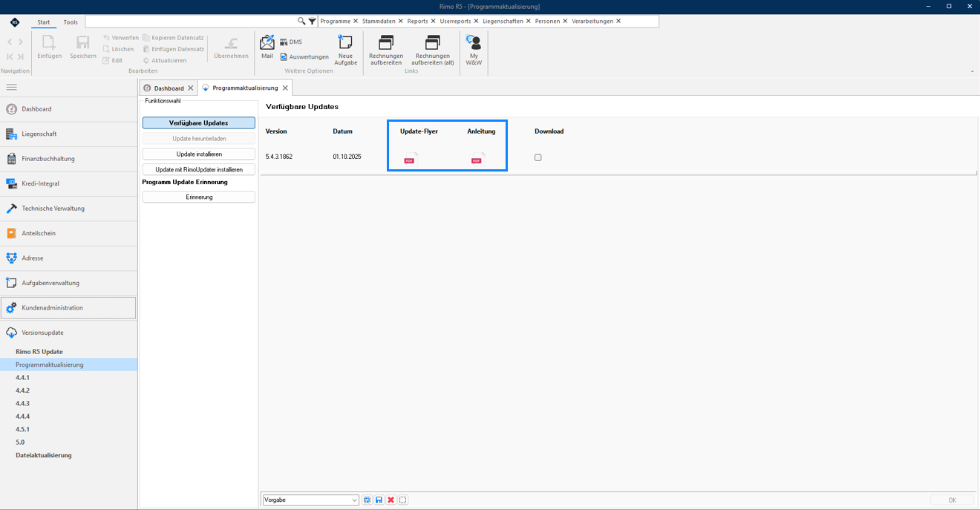The width and height of the screenshot is (980, 510).
Task: Select version 4.4.1 in the sidebar
Action: [x=23, y=378]
